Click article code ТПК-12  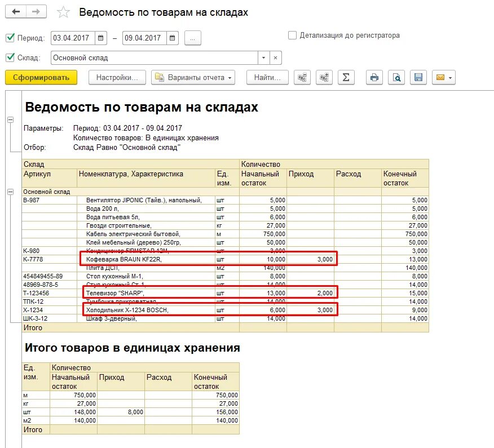[x=33, y=301]
